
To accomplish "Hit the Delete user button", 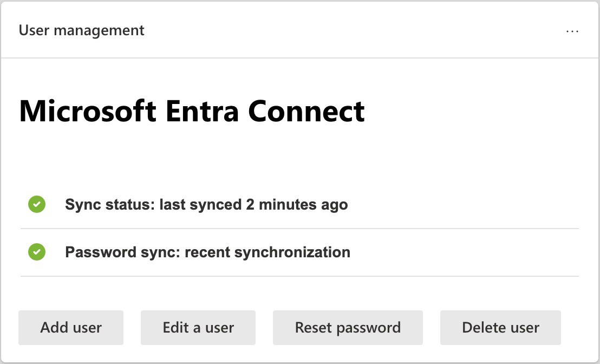I will pyautogui.click(x=500, y=328).
